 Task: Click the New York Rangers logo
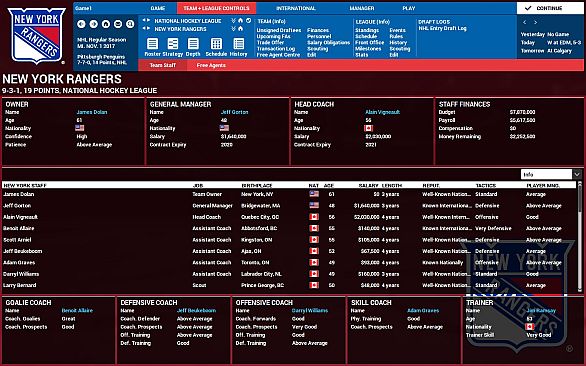tap(36, 35)
